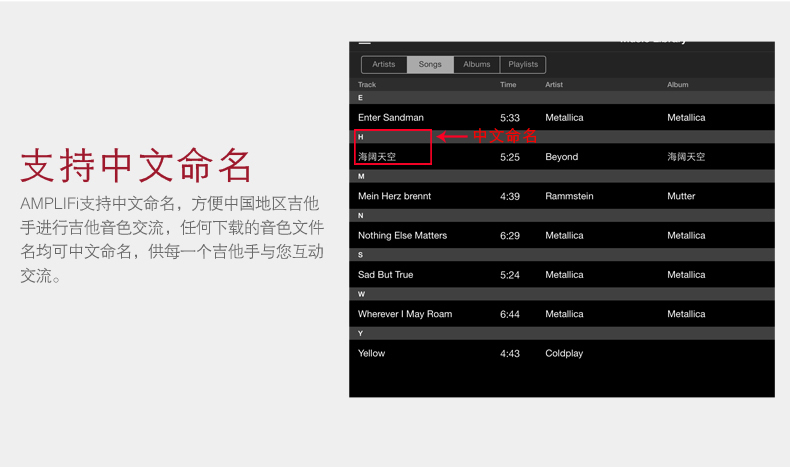The height and width of the screenshot is (467, 790).
Task: Sort by the Artist column header
Action: coord(554,85)
